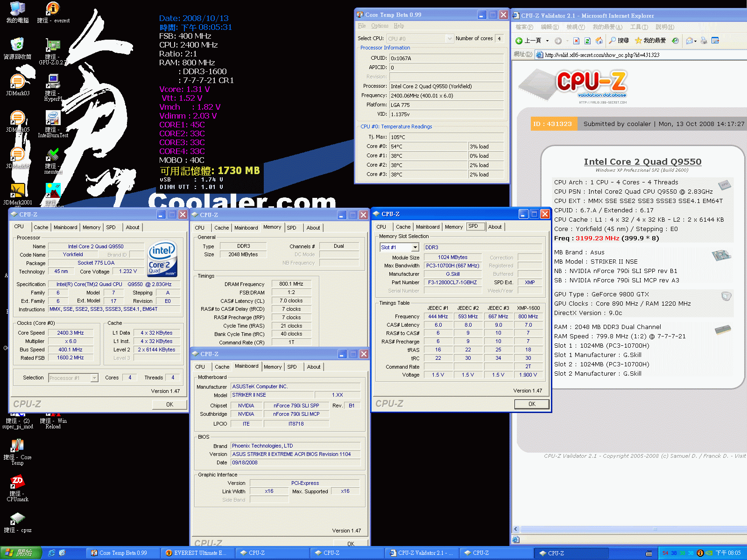Switch to Cache tab in CPU-Z CPU window

pos(41,227)
